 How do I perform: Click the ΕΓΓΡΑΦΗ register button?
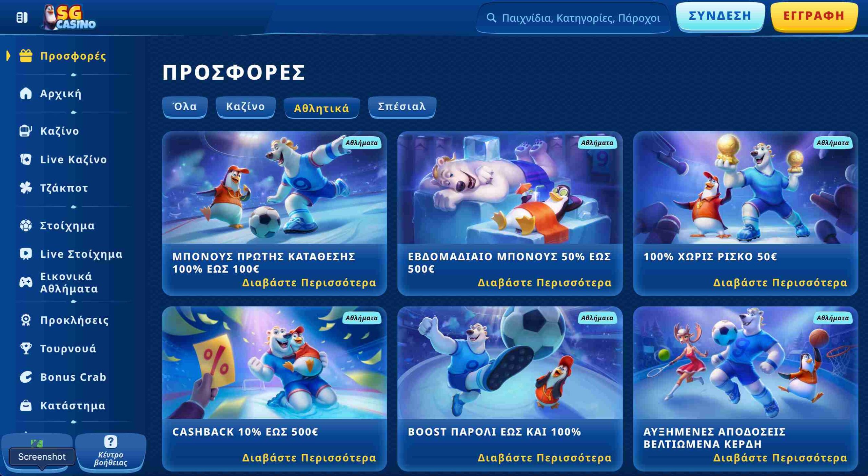pyautogui.click(x=814, y=16)
